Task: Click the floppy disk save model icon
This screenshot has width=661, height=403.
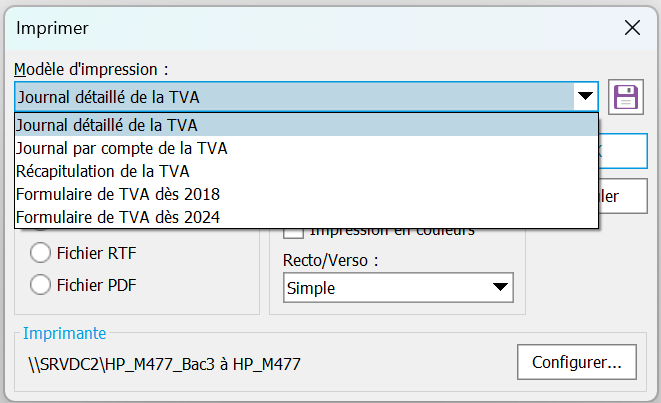Action: pos(625,97)
